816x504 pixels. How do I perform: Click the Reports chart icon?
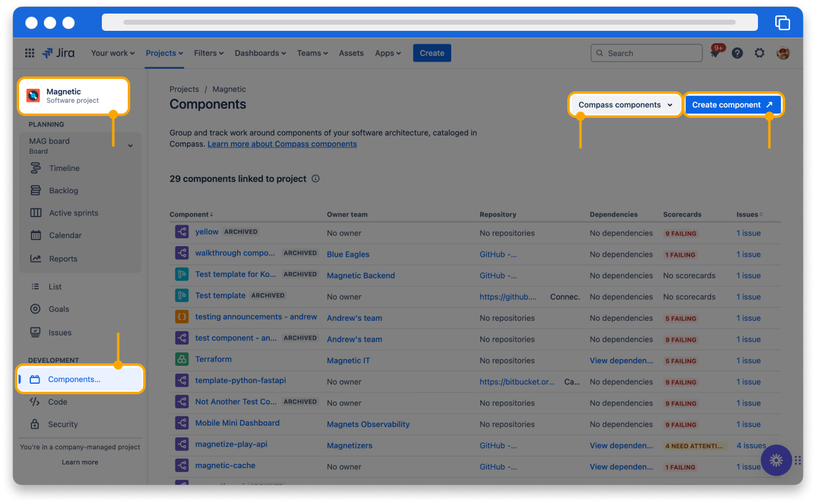tap(36, 258)
